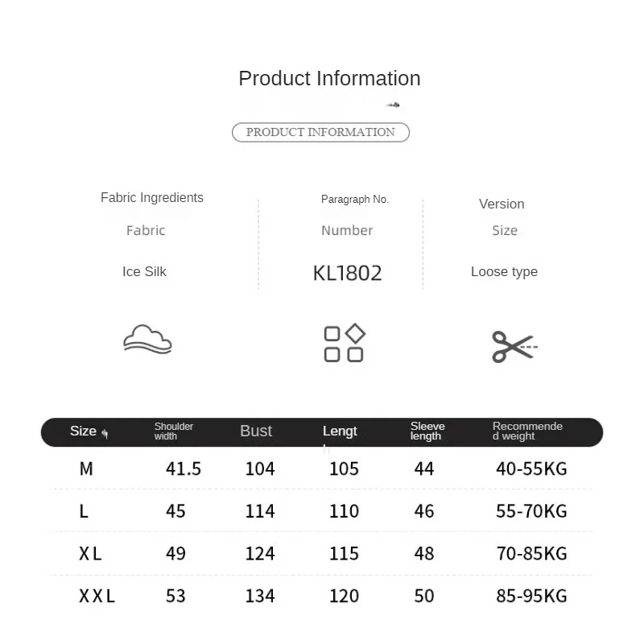Click the L shoulder width value 45
644x644 pixels.
point(175,511)
